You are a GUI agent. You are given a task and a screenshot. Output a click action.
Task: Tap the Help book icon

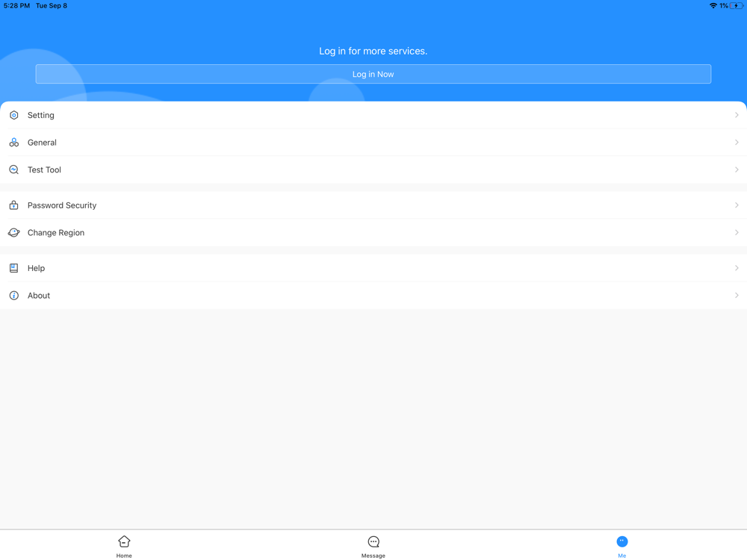click(13, 268)
